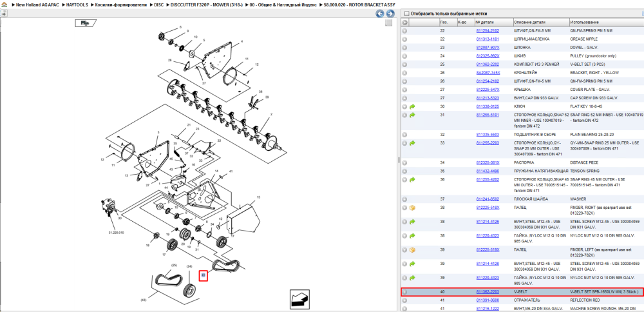The width and height of the screenshot is (644, 312).
Task: Add the ШКИВ pulley row using its circle icon
Action: tap(404, 56)
